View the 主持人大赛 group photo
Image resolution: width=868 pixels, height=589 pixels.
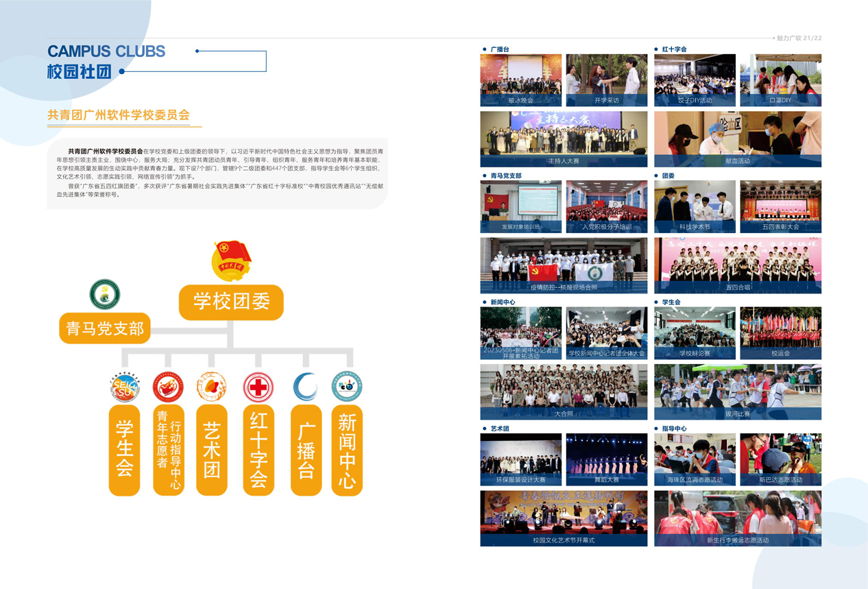coord(564,139)
